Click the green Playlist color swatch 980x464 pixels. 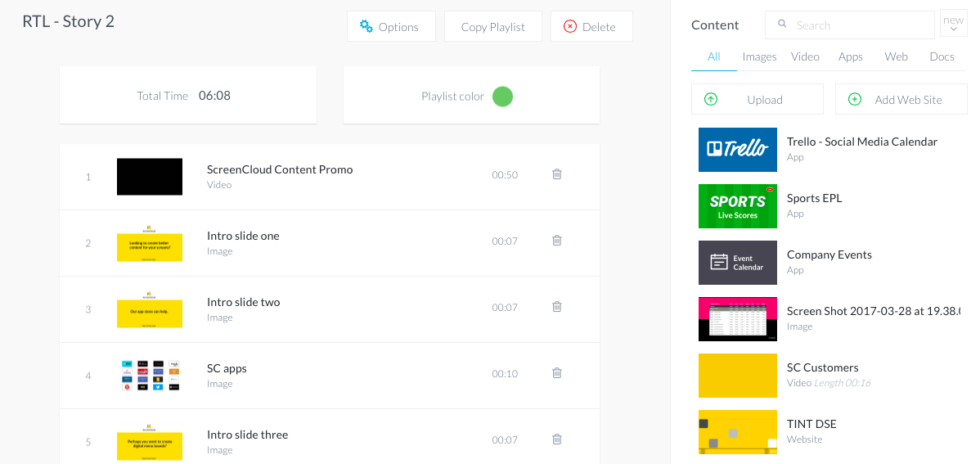(502, 97)
